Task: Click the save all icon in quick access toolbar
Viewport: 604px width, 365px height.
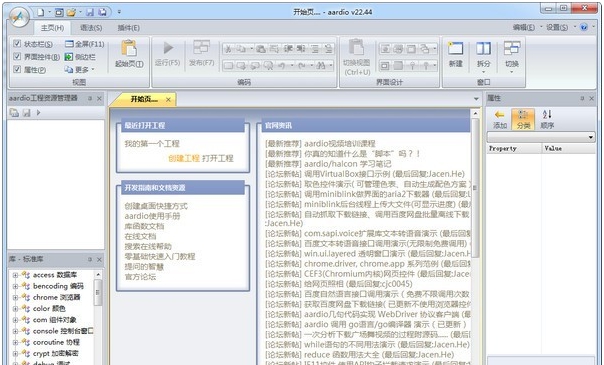Action: pyautogui.click(x=102, y=12)
